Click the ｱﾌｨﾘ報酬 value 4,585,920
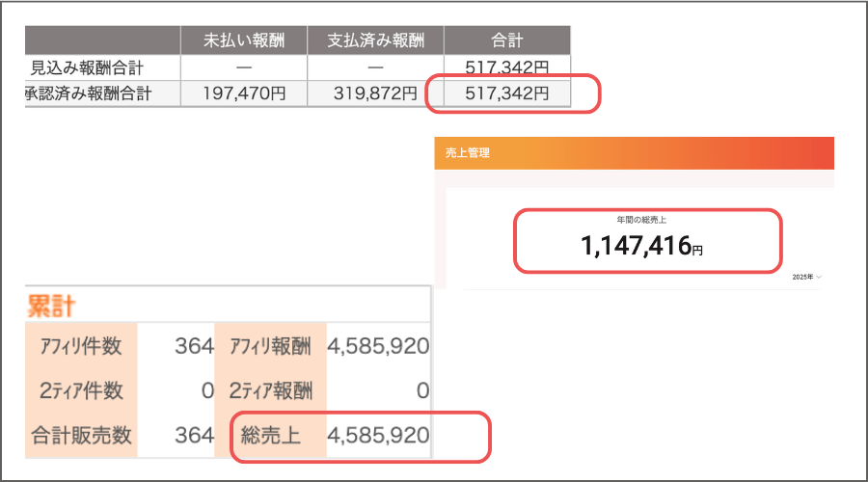868x482 pixels. coord(378,347)
